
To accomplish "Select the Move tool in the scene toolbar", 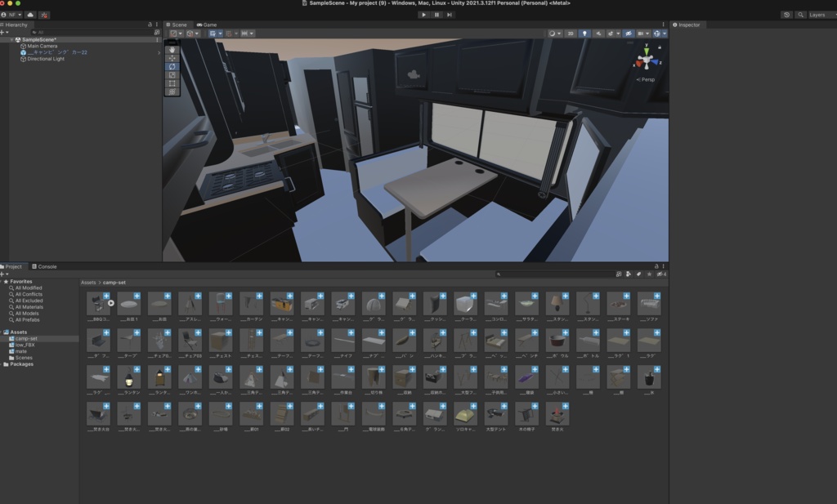I will tap(172, 58).
